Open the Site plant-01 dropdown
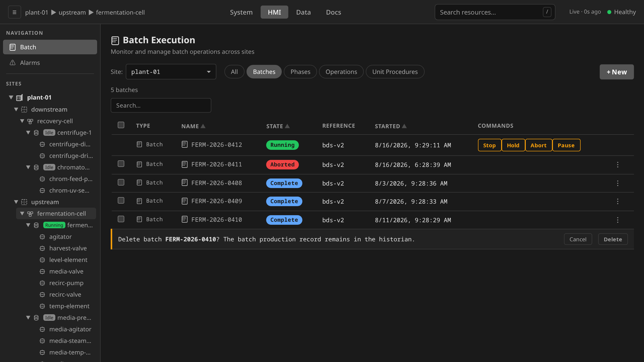 point(171,72)
